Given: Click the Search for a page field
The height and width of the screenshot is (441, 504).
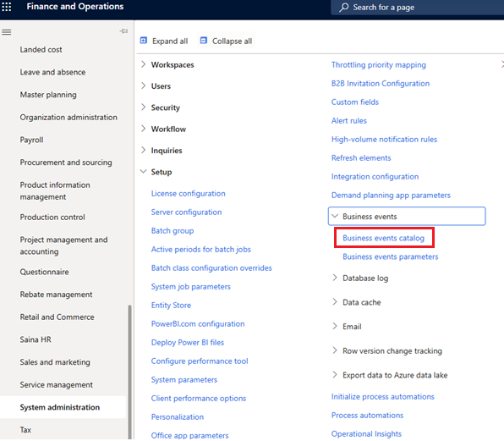Looking at the screenshot, I should tap(417, 7).
